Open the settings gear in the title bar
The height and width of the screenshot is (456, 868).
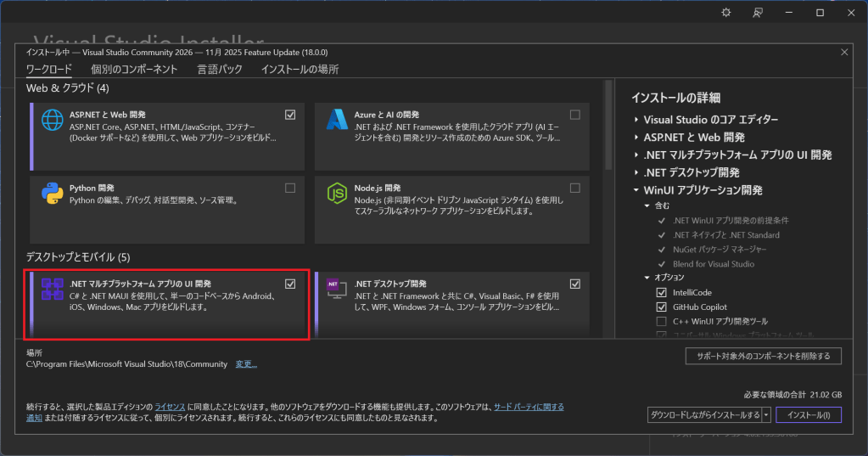pyautogui.click(x=725, y=13)
